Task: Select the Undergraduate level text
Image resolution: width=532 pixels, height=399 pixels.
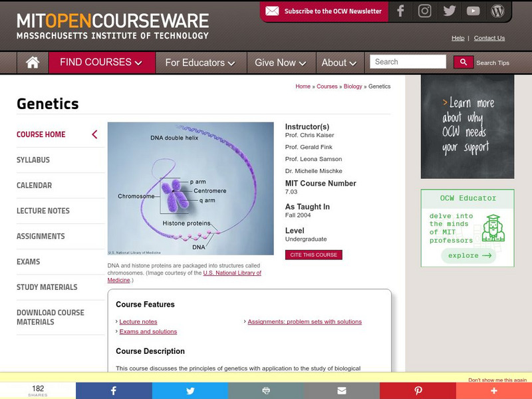Action: coord(306,239)
